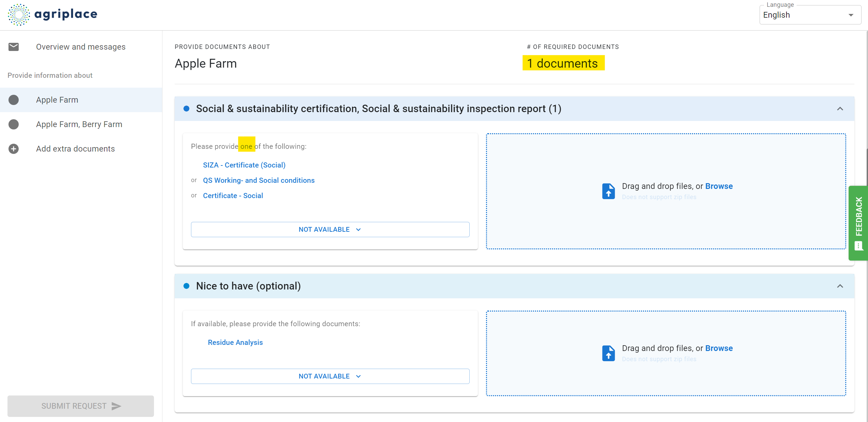
Task: Click the Apple Farm page heading
Action: tap(206, 64)
